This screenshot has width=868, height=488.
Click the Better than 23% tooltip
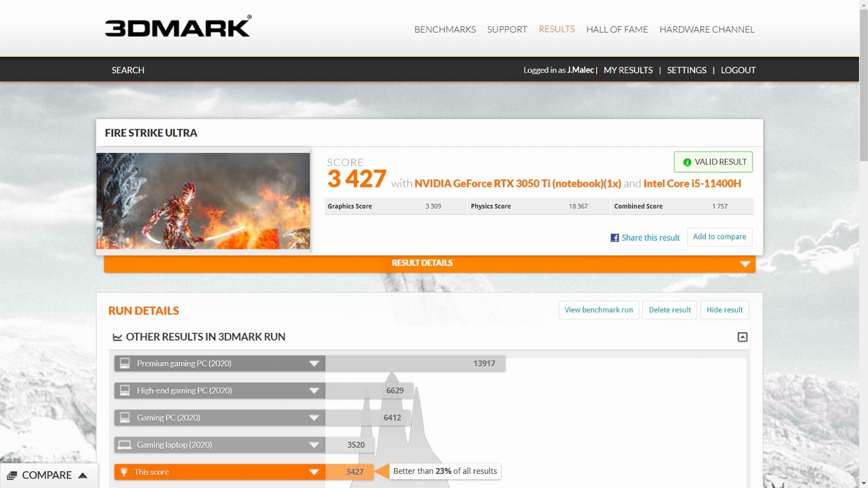tap(445, 471)
